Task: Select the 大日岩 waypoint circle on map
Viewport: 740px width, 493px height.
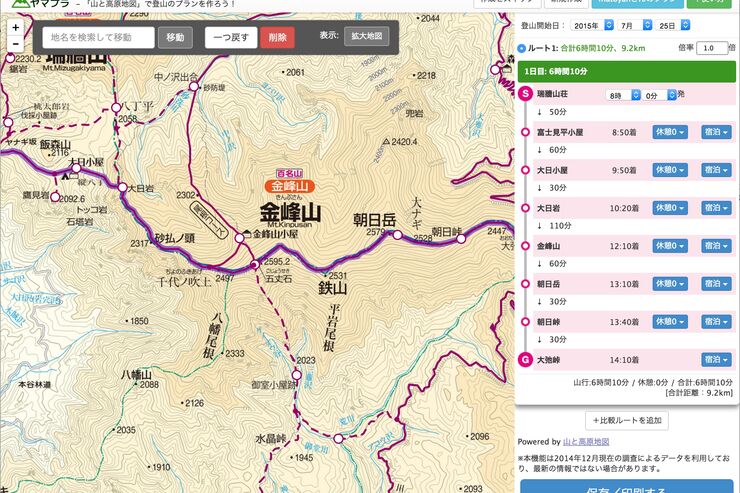Action: (122, 187)
